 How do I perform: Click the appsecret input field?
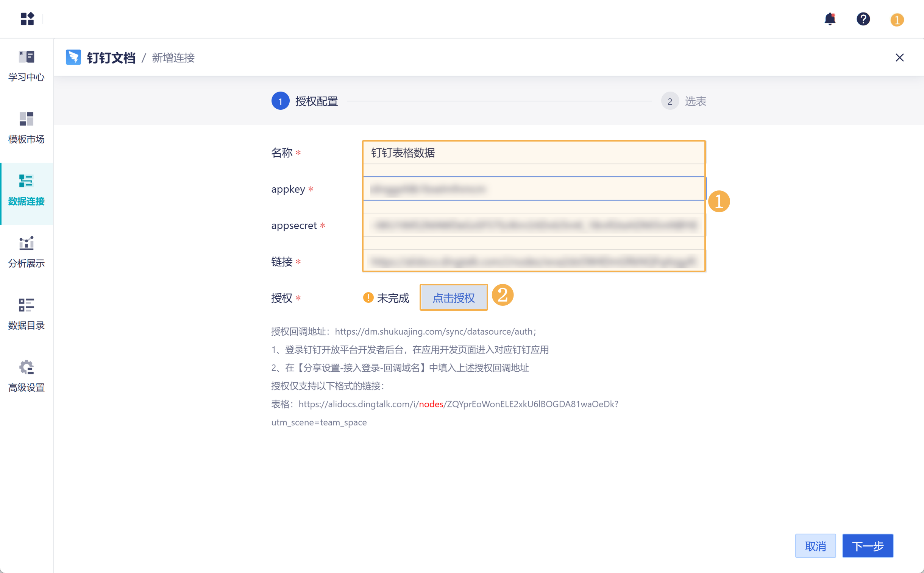click(534, 225)
